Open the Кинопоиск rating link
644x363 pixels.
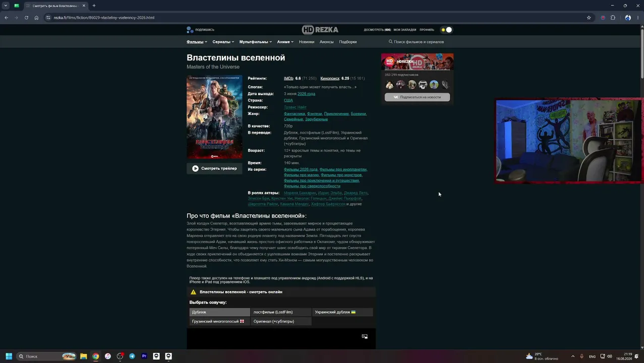330,79
